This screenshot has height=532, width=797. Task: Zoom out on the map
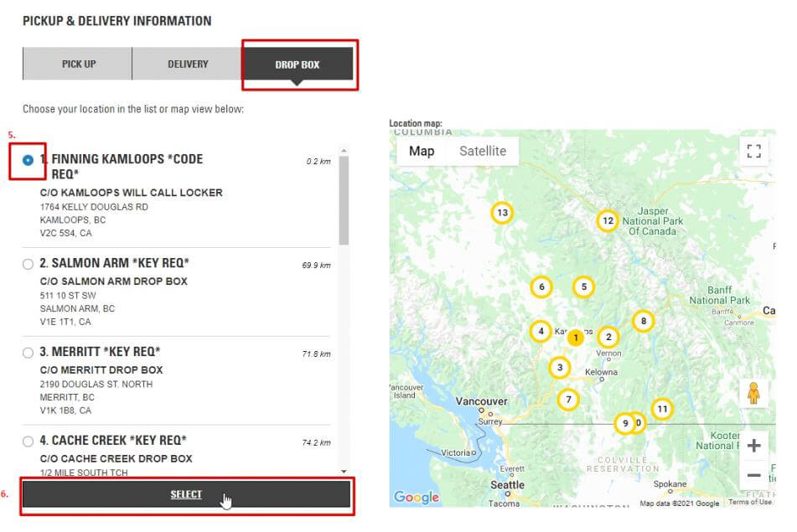click(753, 475)
